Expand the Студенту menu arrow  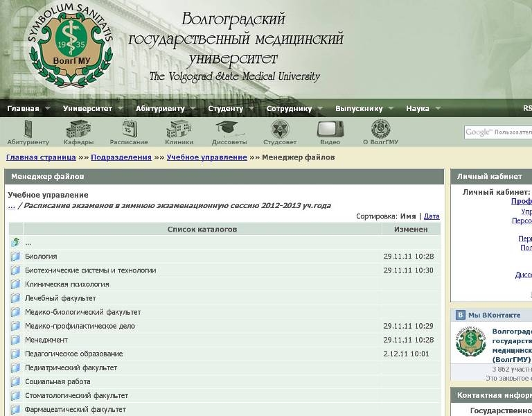[251, 109]
